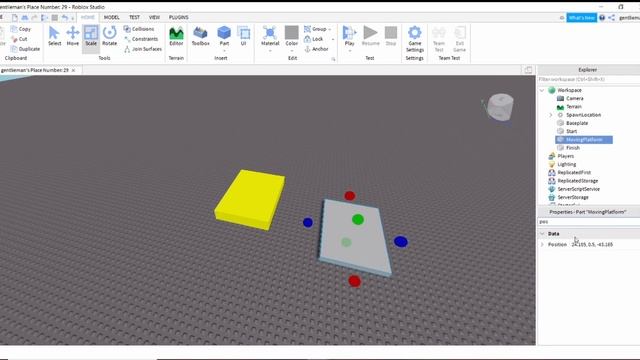This screenshot has height=360, width=640.
Task: Click the Position value field
Action: [592, 244]
